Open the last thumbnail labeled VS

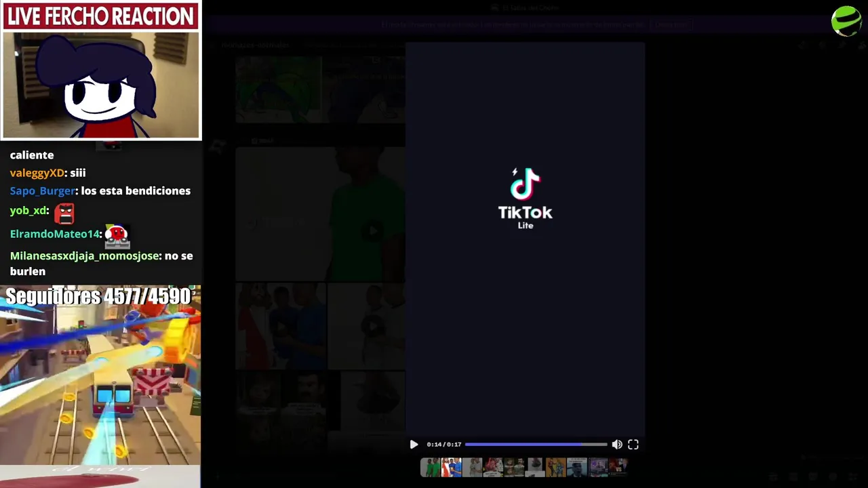618,467
